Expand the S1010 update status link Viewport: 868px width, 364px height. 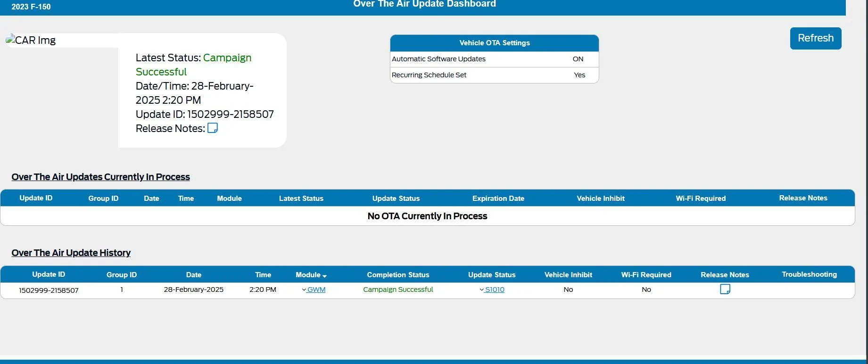[x=492, y=290]
